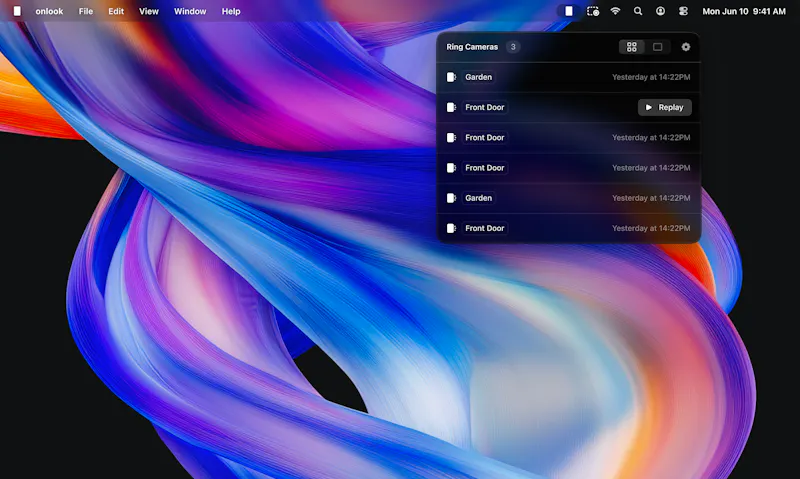
Task: Open the screen recording status icon
Action: [x=593, y=11]
